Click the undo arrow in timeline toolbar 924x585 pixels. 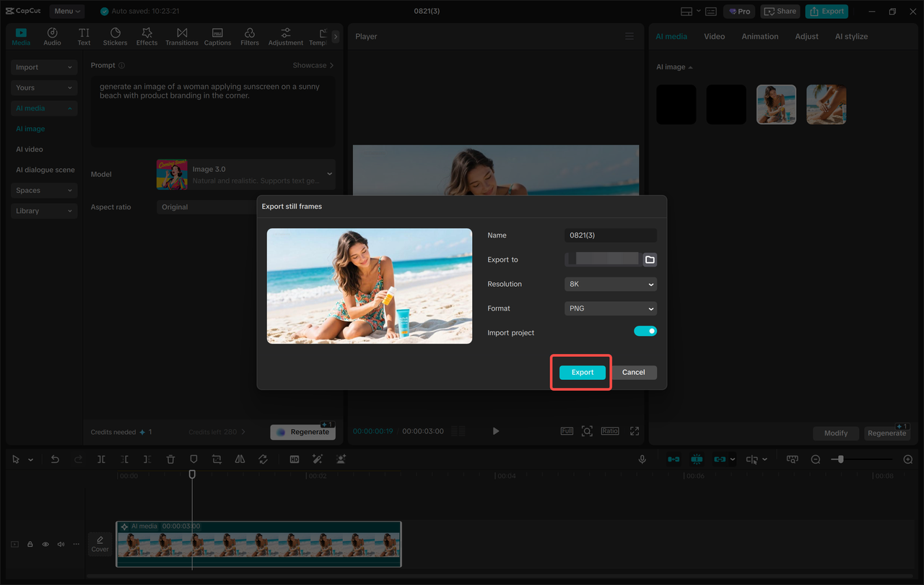tap(55, 459)
